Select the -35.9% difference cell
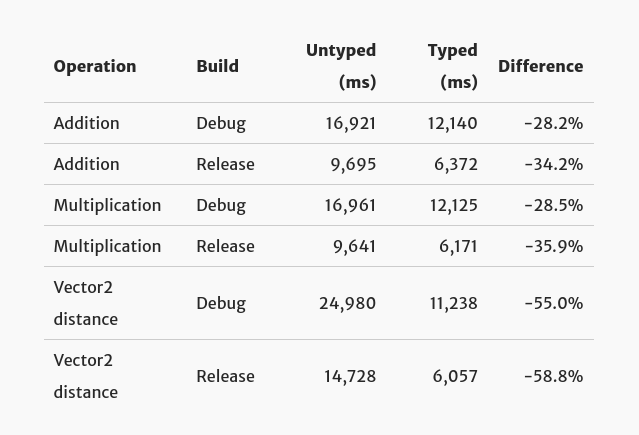Image resolution: width=639 pixels, height=435 pixels. (x=553, y=246)
